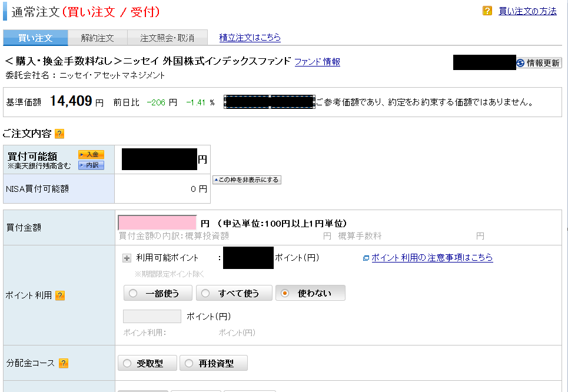Click the orange 入金 button
The width and height of the screenshot is (568, 392).
click(91, 154)
